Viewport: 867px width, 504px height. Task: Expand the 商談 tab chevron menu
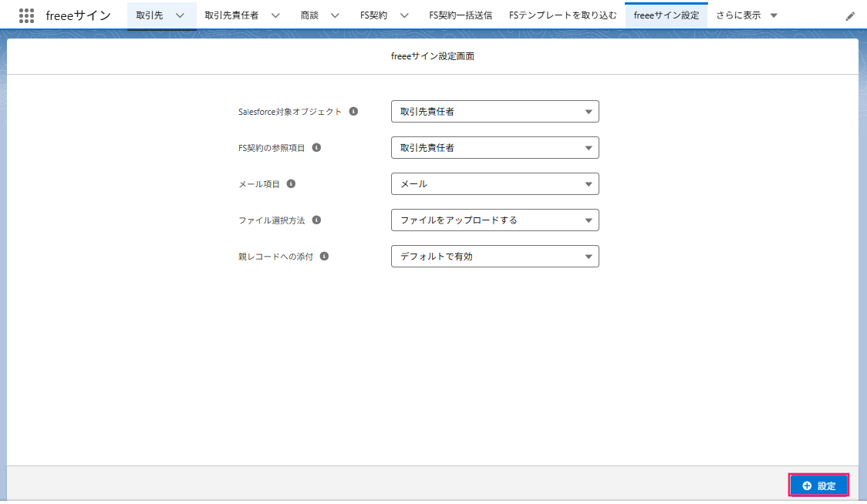click(335, 15)
